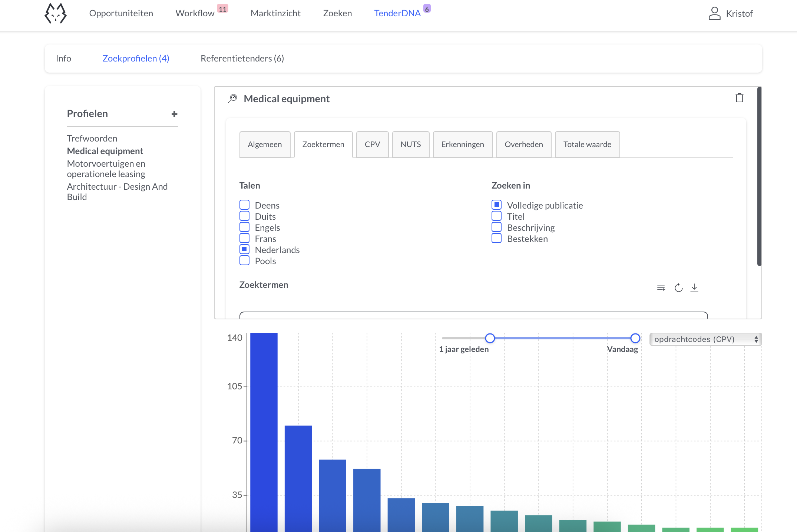Uncheck Volledige publicatie under Zoeken in
797x532 pixels.
(496, 205)
